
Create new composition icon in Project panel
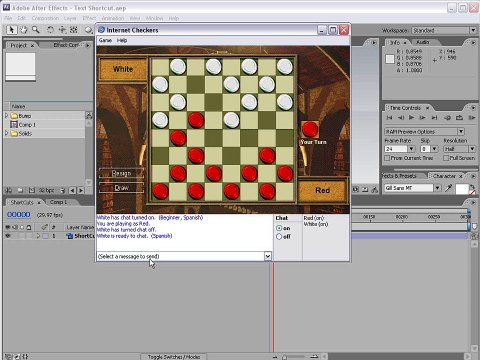(32, 190)
